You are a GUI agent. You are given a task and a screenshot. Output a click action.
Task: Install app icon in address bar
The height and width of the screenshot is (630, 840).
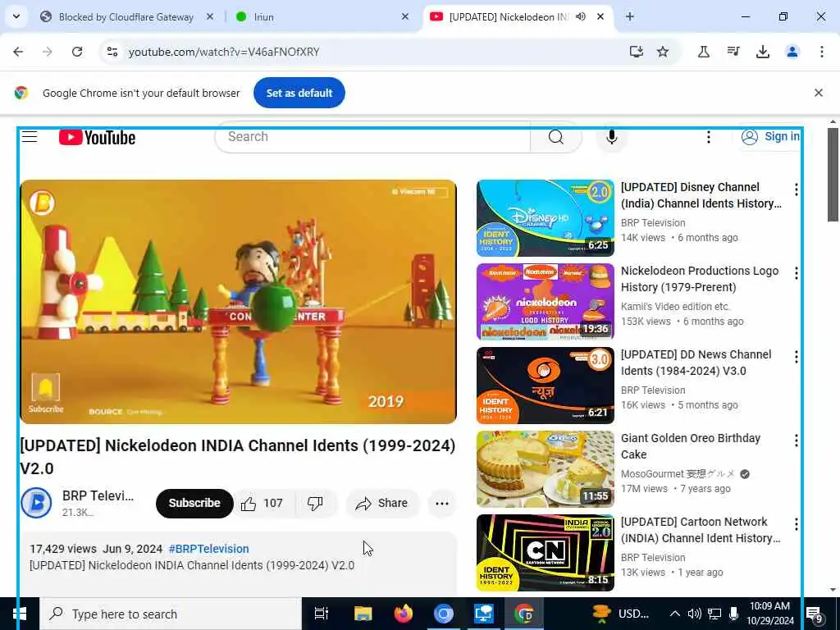coord(636,52)
